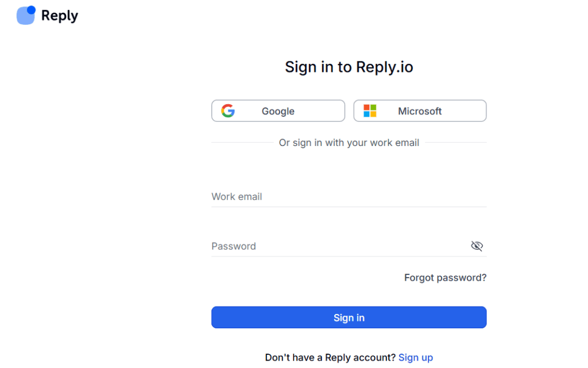Click the "Sign in to Reply.io" heading

click(x=349, y=67)
